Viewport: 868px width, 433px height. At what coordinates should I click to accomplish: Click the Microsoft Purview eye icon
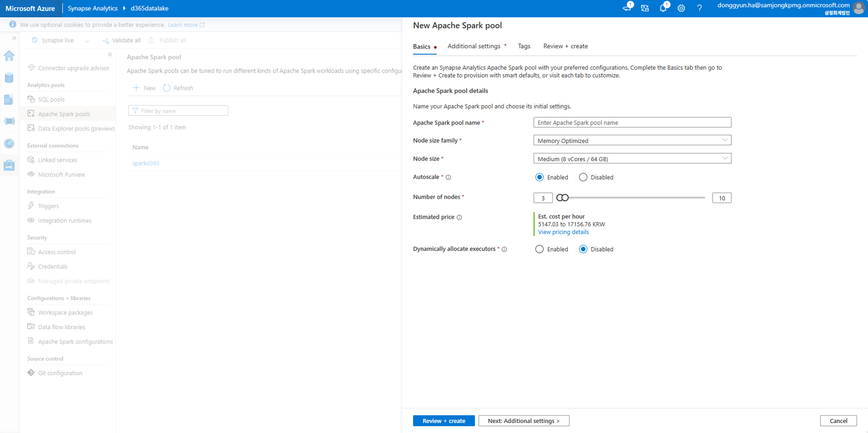point(31,174)
